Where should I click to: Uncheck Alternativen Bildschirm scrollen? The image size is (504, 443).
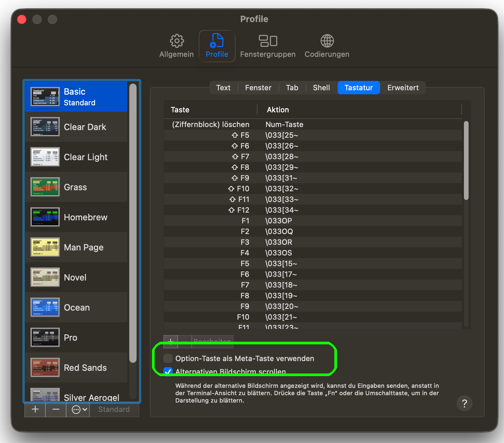click(168, 371)
